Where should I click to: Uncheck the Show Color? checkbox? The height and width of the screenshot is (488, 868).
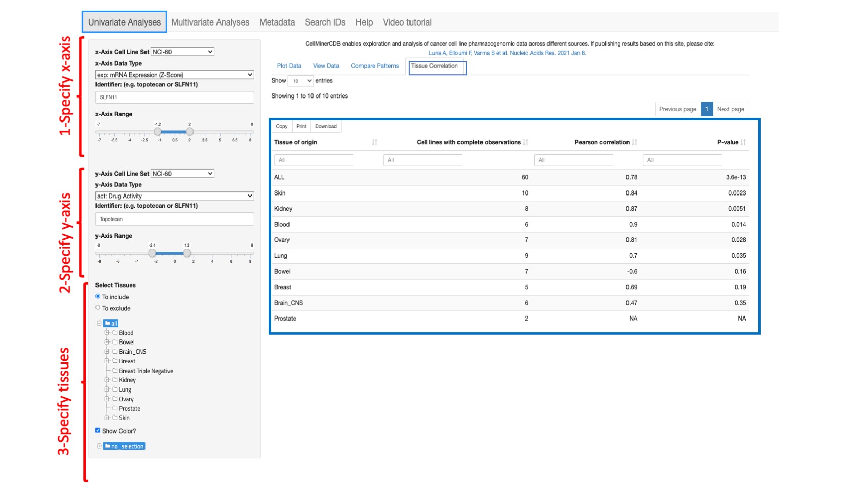98,430
